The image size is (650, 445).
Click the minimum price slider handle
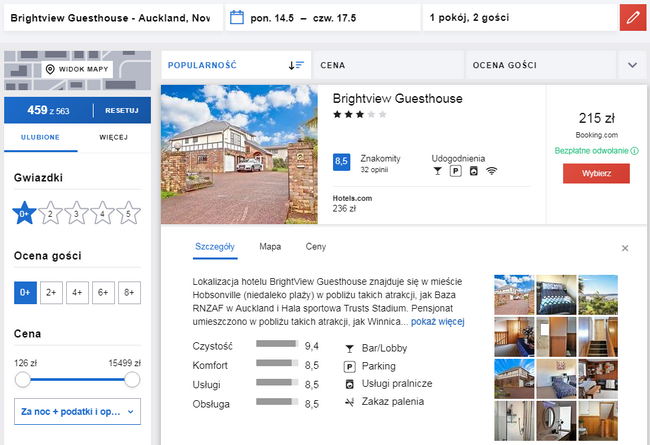pyautogui.click(x=23, y=379)
